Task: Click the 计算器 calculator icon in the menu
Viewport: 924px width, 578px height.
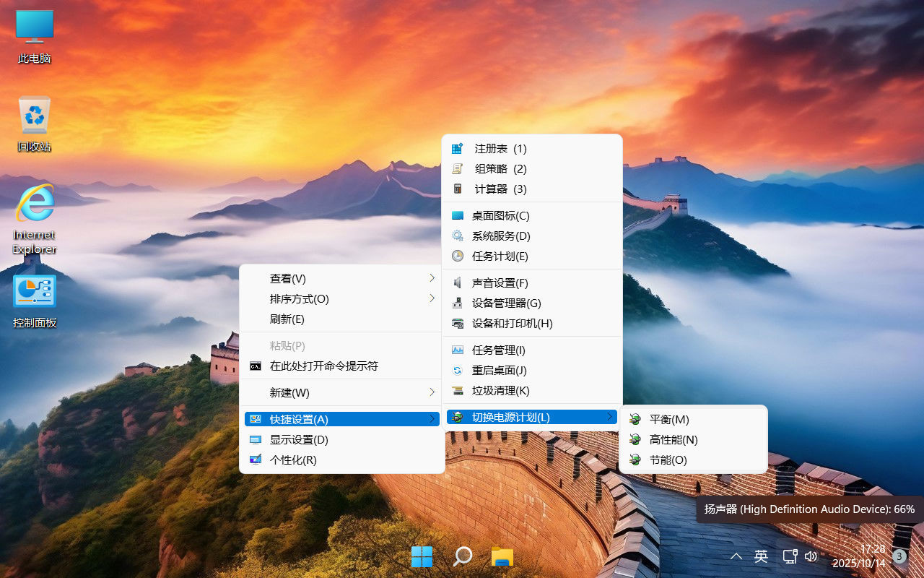Action: tap(457, 189)
